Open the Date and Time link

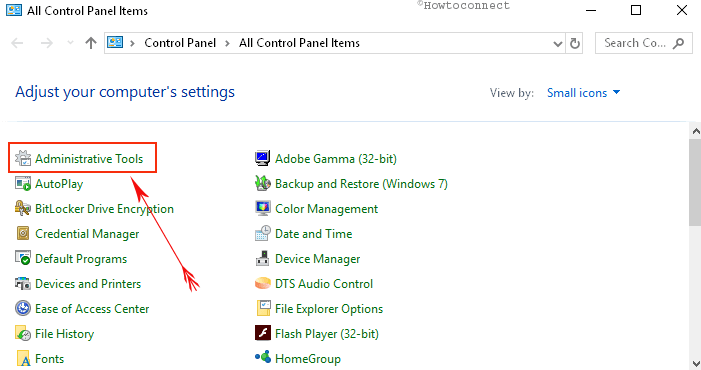[313, 234]
